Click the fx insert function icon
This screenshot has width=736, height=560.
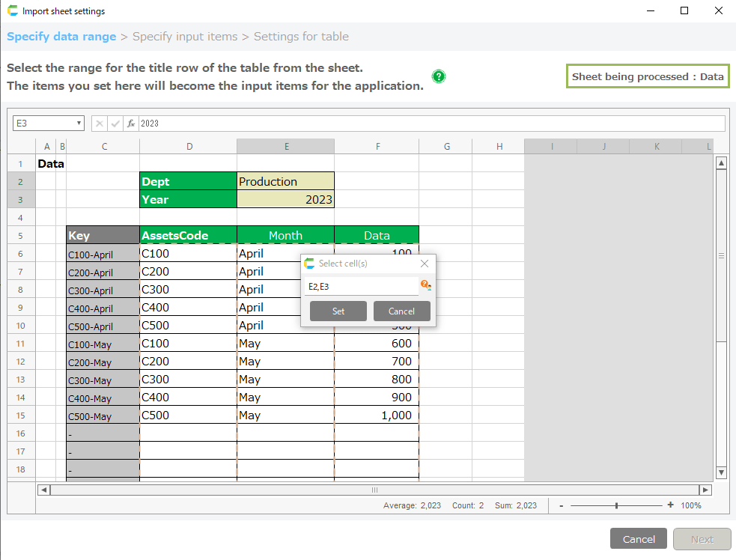(131, 124)
